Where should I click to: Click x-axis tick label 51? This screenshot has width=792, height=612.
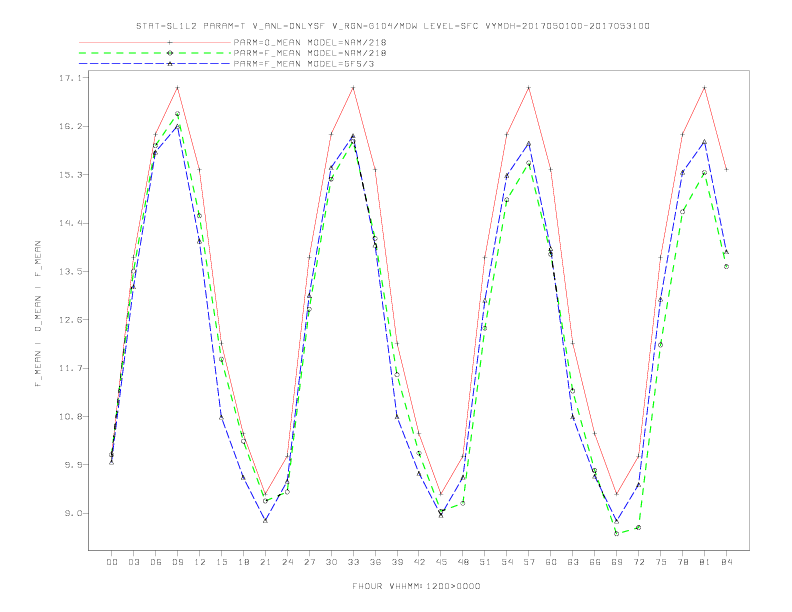[485, 562]
